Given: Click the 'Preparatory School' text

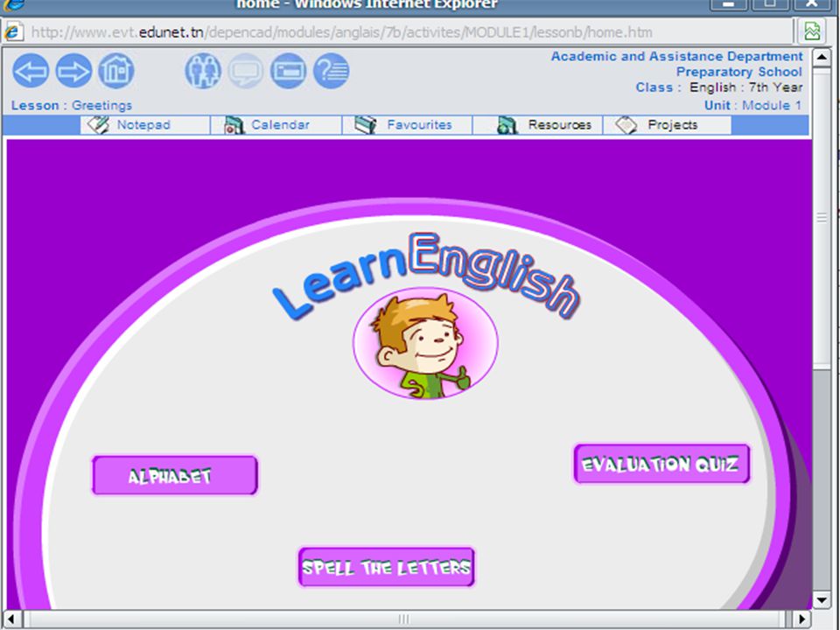Looking at the screenshot, I should [x=739, y=72].
